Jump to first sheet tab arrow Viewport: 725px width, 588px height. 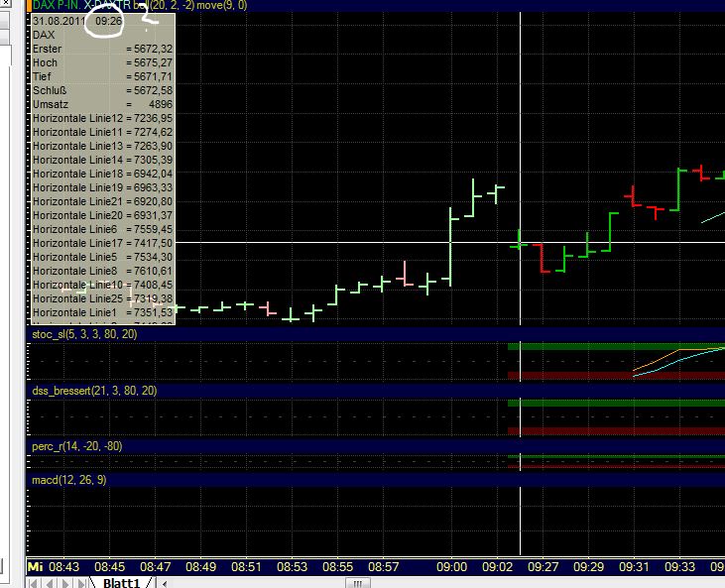pyautogui.click(x=33, y=583)
